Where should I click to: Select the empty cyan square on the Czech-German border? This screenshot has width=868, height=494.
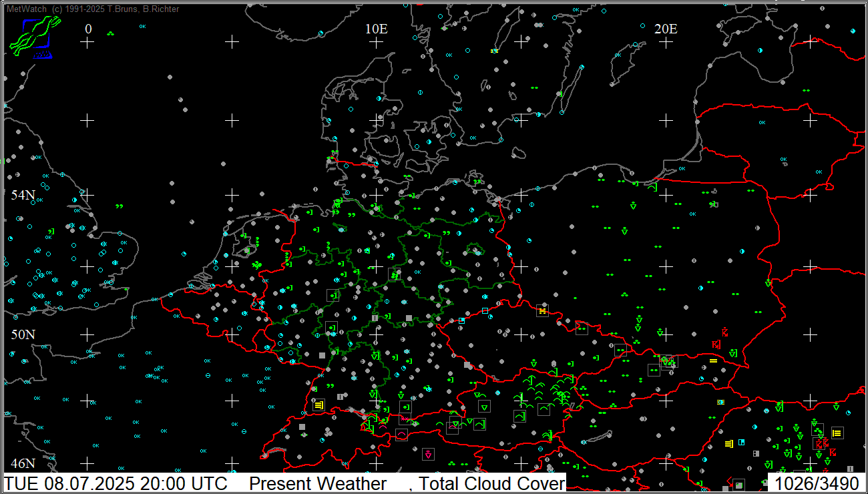pyautogui.click(x=485, y=310)
